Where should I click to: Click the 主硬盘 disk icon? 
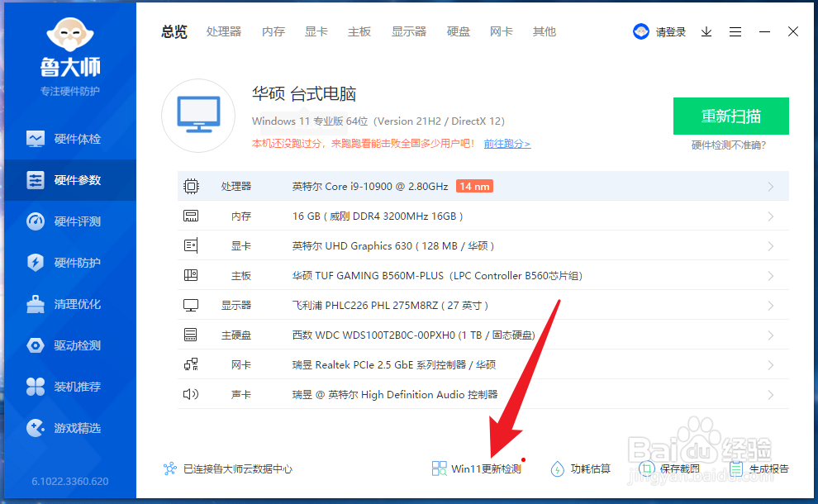(x=191, y=335)
